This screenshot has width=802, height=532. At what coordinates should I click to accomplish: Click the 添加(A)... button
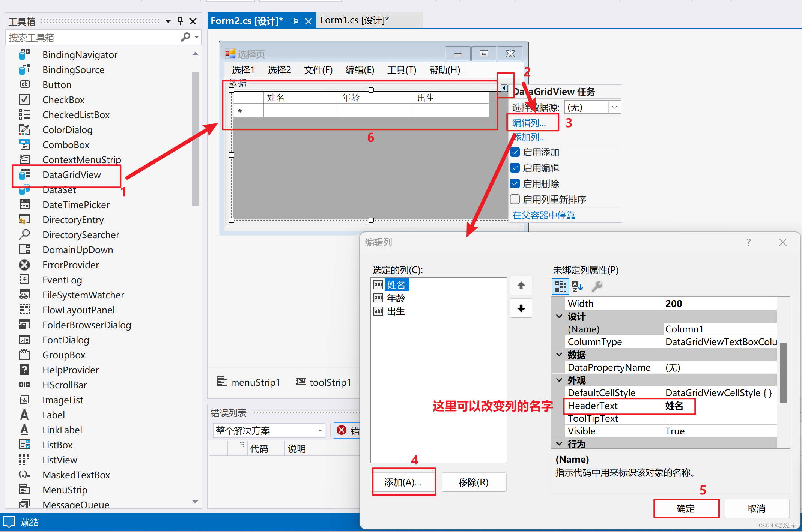tap(403, 482)
